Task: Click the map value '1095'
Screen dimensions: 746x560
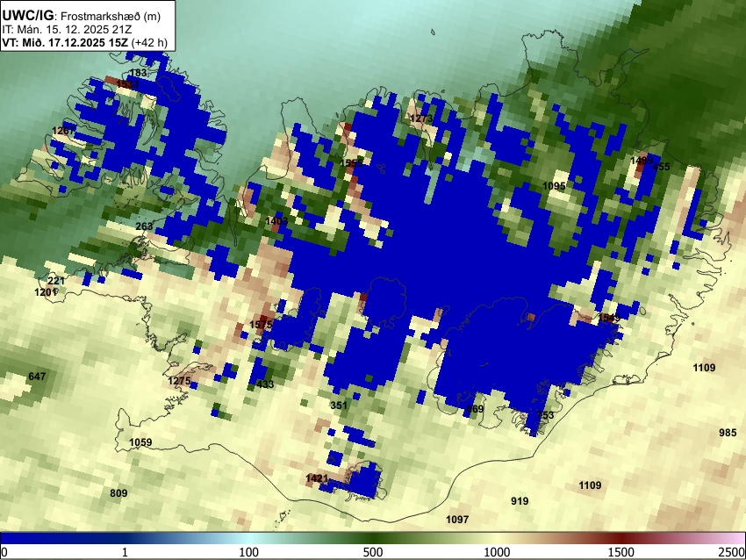Action: tap(554, 186)
